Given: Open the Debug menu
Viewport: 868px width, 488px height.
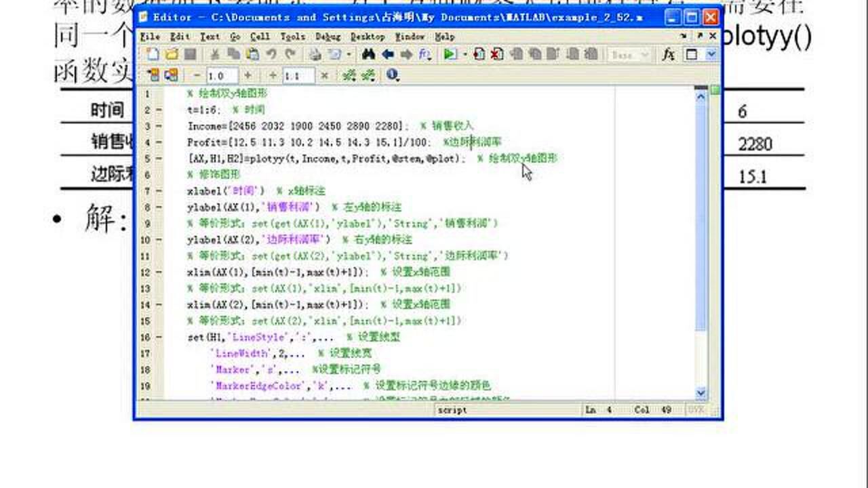Looking at the screenshot, I should tap(328, 37).
